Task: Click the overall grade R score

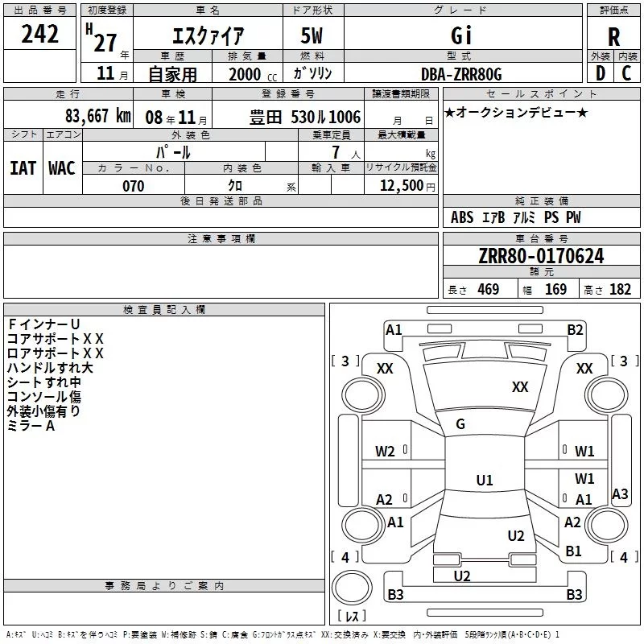Action: click(614, 37)
